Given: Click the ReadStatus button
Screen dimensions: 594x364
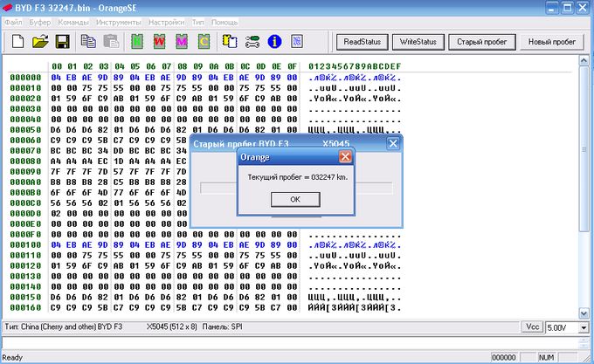Looking at the screenshot, I should tap(363, 42).
